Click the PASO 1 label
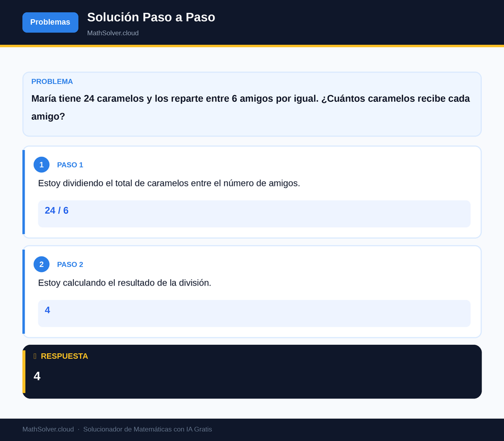 [x=70, y=165]
